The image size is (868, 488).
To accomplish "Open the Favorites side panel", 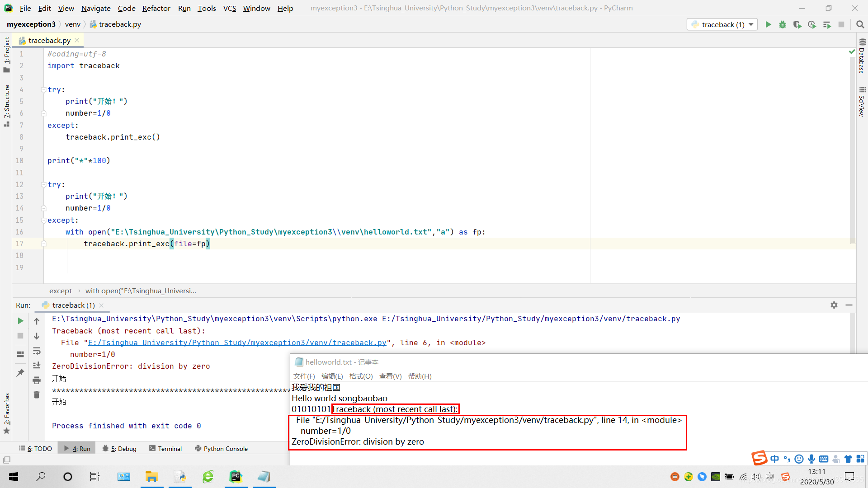I will [x=6, y=413].
